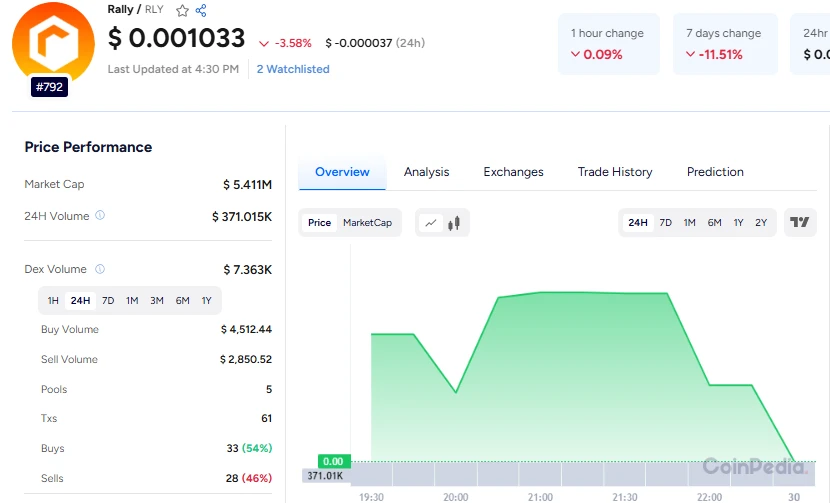
Task: Click the 24H Volume info icon
Action: click(100, 215)
